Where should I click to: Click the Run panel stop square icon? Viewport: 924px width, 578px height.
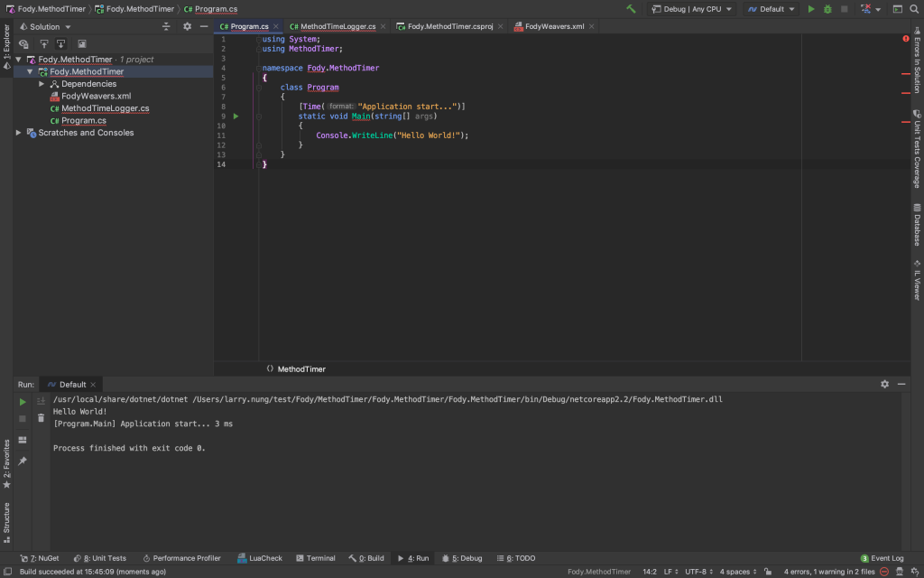pos(23,419)
